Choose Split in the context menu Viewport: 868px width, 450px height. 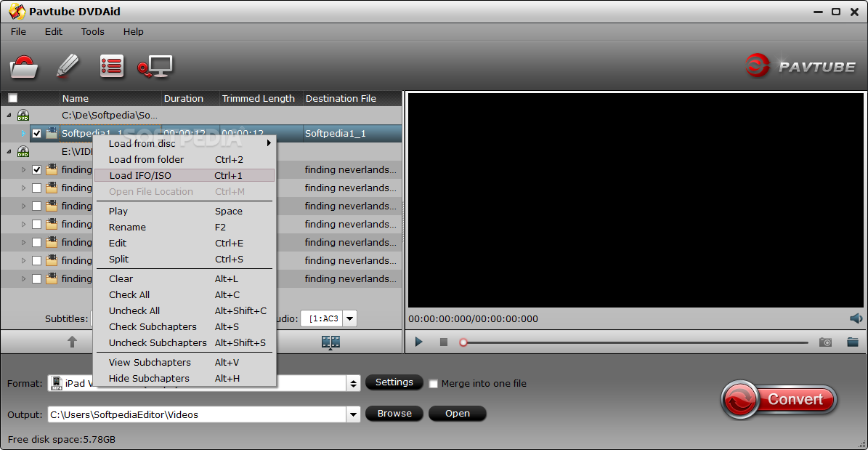pos(184,260)
